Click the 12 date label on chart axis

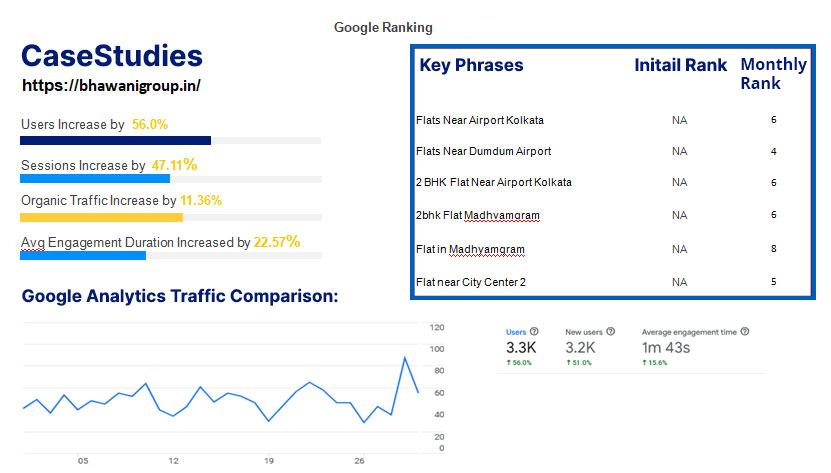pyautogui.click(x=174, y=461)
